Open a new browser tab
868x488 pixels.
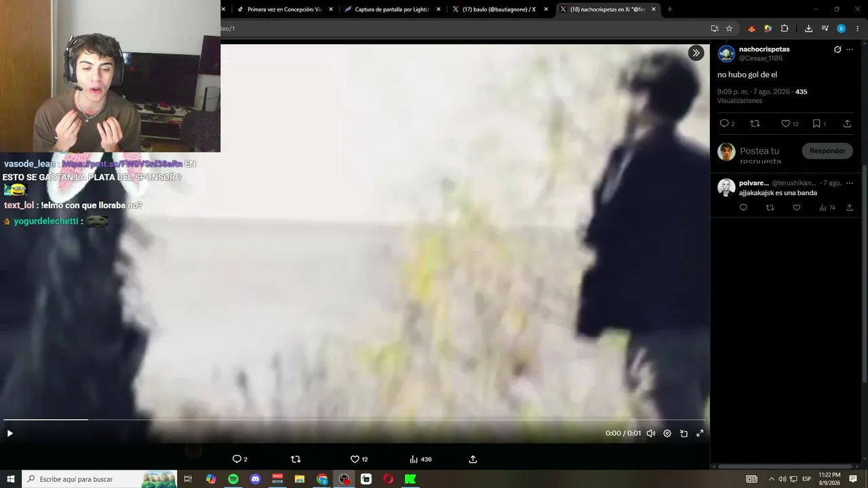(x=670, y=9)
